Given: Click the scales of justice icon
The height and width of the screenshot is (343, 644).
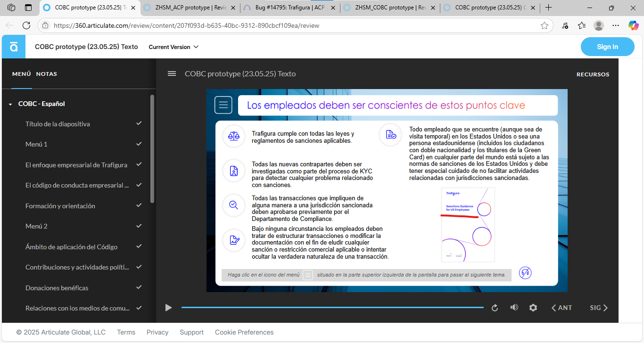Looking at the screenshot, I should (x=233, y=137).
